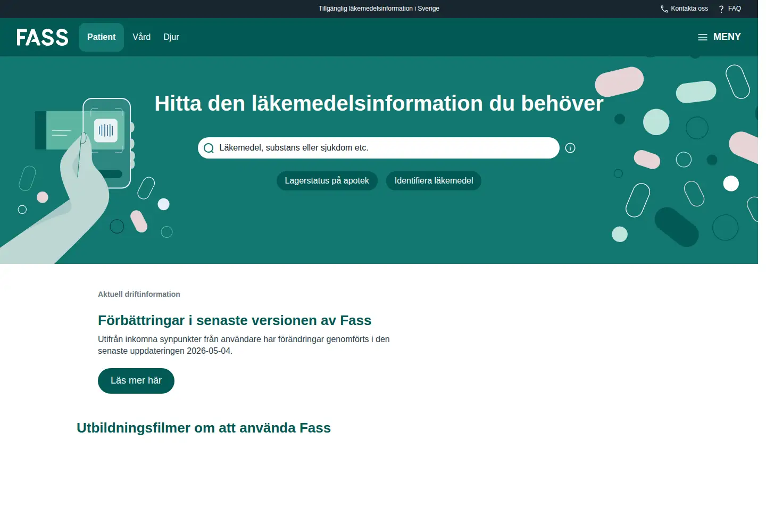Click the Lagerstatus på apotek button
Image resolution: width=766 pixels, height=532 pixels.
tap(327, 181)
